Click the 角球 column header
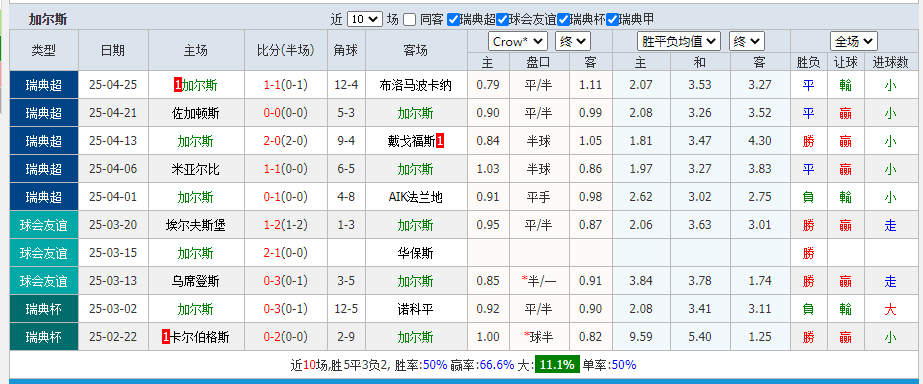The image size is (923, 384). point(346,51)
